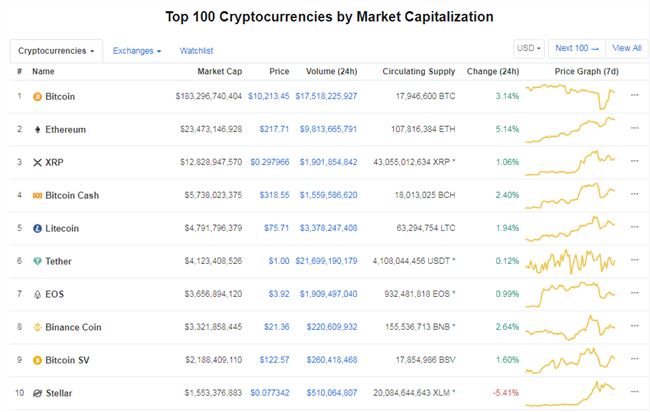Click the Binance Coin logo icon
This screenshot has height=412, width=650.
[37, 327]
